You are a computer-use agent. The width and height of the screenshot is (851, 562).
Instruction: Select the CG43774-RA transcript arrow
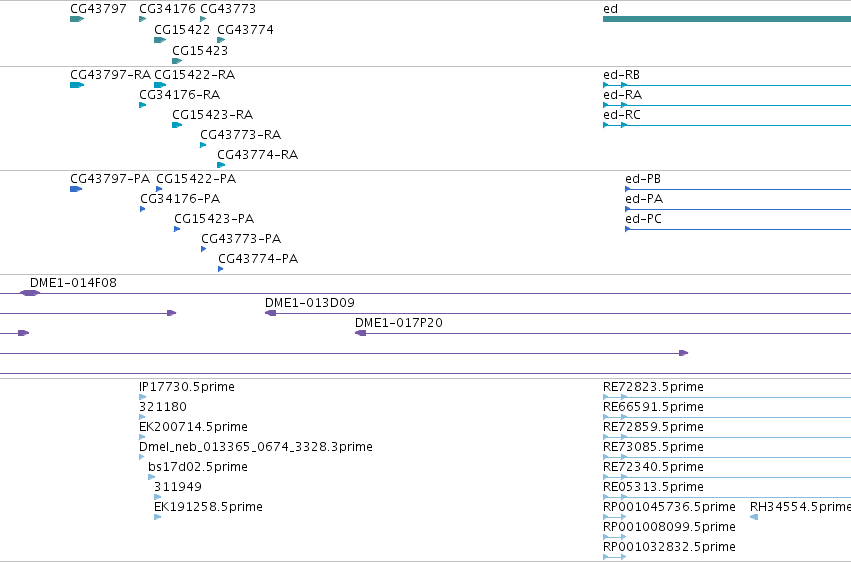click(221, 165)
